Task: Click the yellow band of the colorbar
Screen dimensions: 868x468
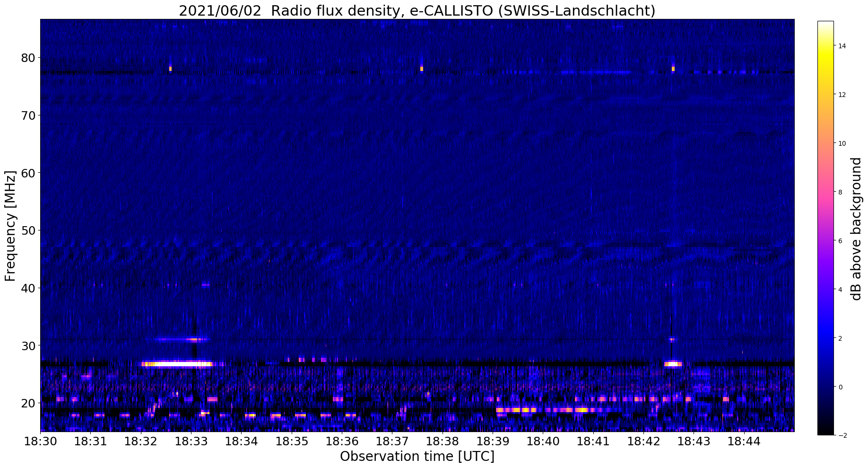Action: pos(825,57)
